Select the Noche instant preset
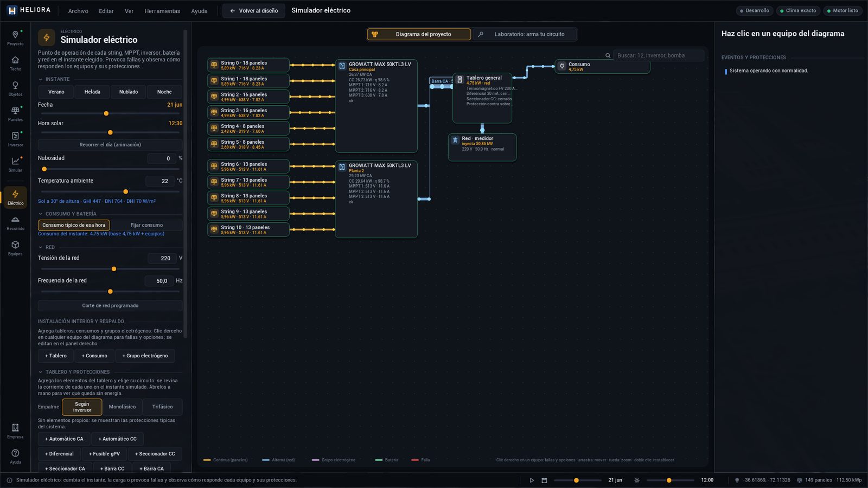The height and width of the screenshot is (488, 868). [164, 92]
